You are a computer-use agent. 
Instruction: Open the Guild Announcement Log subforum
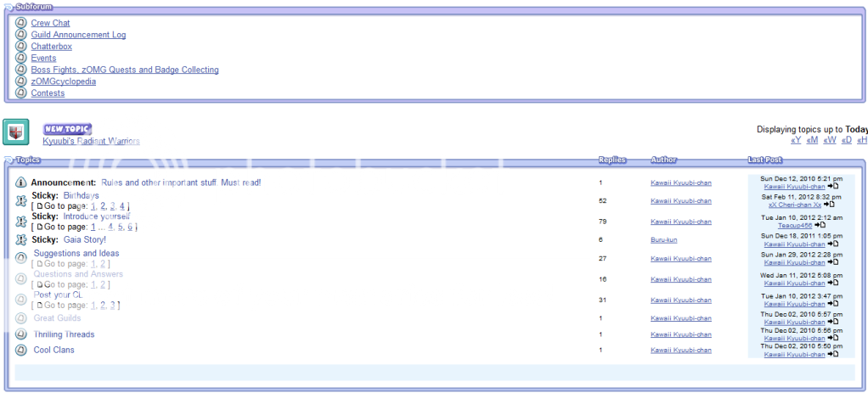78,35
